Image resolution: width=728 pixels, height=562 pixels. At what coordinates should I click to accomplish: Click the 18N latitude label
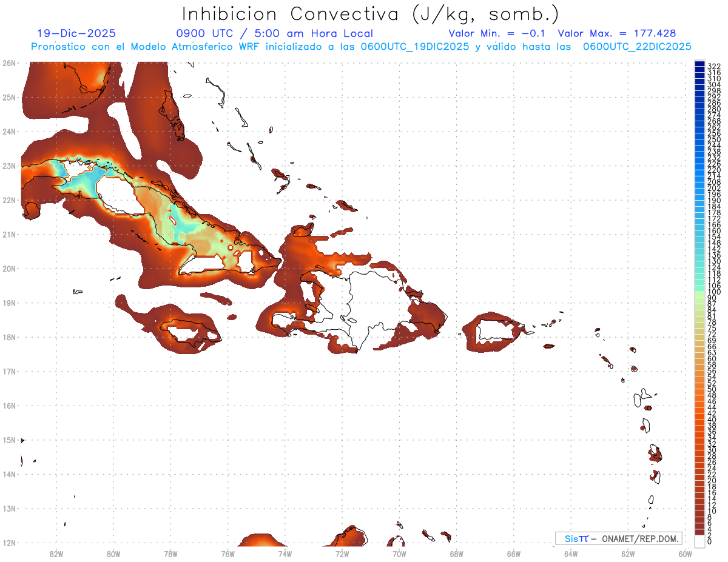coord(9,337)
